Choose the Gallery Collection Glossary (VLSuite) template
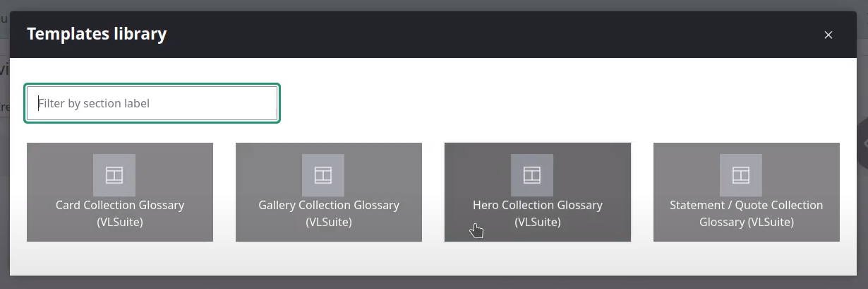Viewport: 868px width, 289px height. [x=329, y=192]
